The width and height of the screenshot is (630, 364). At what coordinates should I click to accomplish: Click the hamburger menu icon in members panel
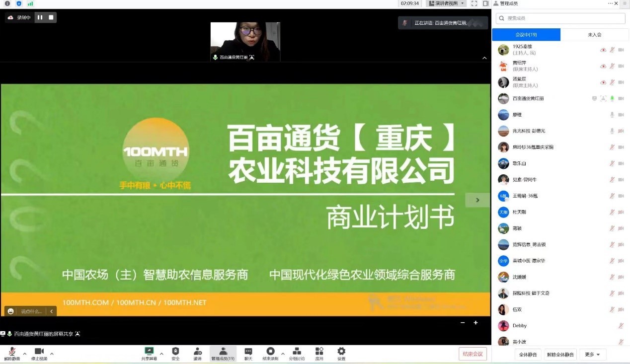click(x=625, y=3)
